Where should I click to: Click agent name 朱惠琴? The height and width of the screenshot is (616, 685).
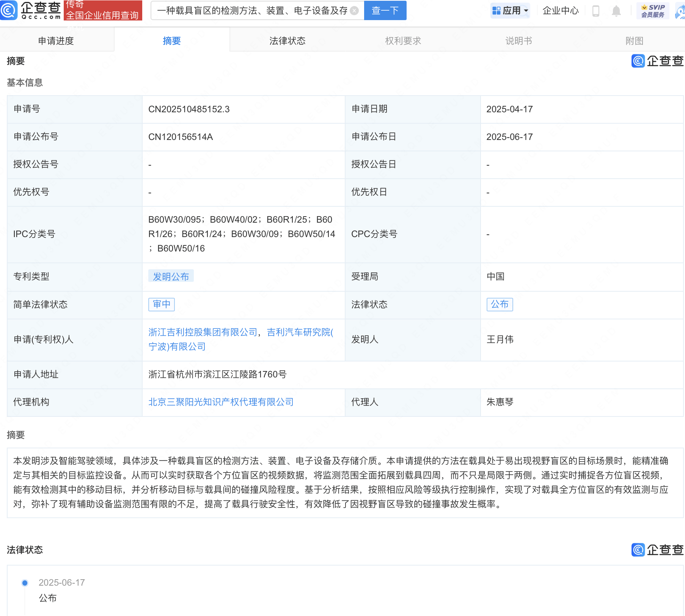500,402
